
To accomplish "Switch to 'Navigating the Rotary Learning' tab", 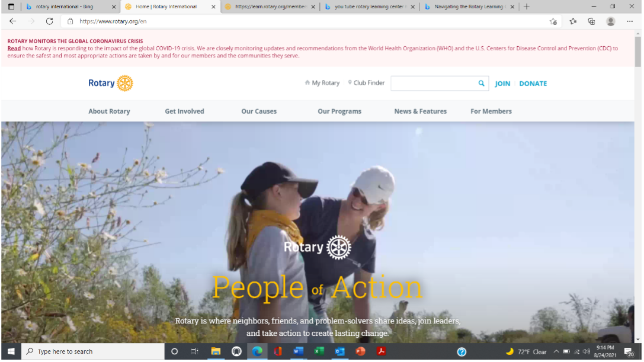I will click(x=468, y=7).
